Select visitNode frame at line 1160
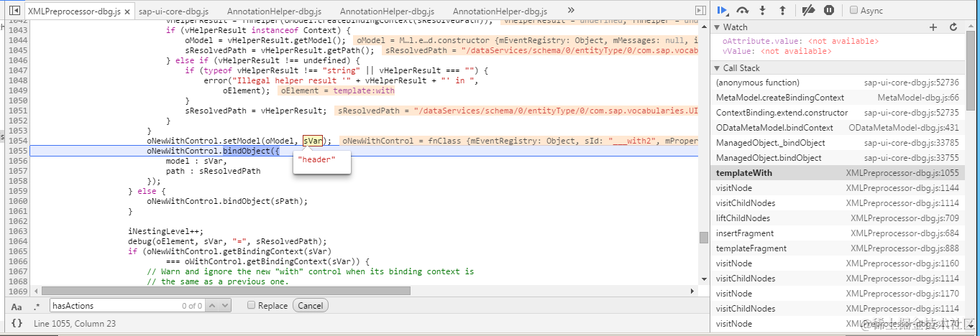Screen dimensions: 980x336 point(838,263)
